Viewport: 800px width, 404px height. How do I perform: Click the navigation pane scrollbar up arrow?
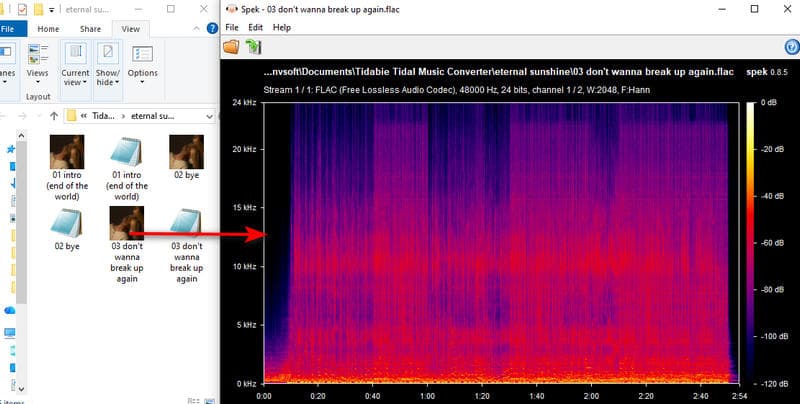coord(21,136)
